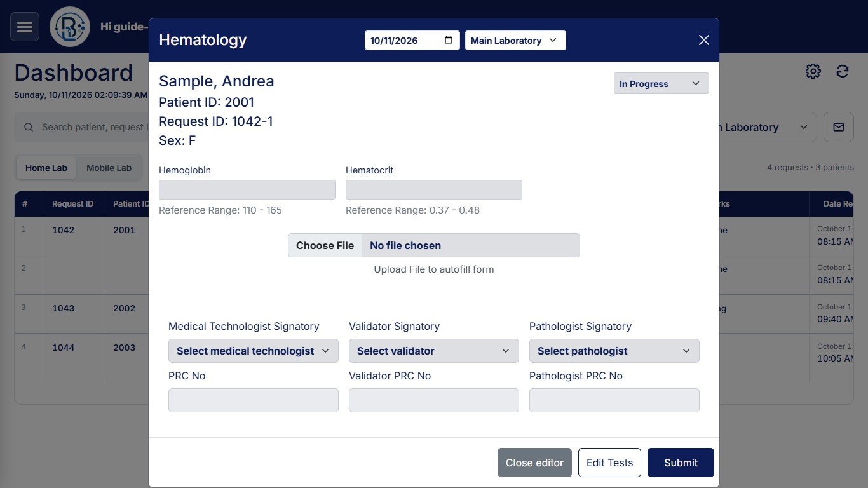
Task: Open Main Laboratory dropdown in dialog
Action: [x=515, y=40]
